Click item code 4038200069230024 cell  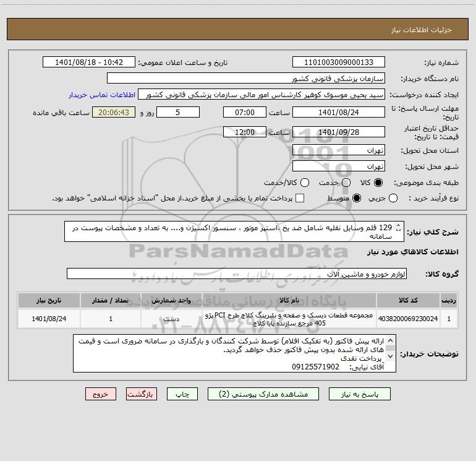coord(408,319)
